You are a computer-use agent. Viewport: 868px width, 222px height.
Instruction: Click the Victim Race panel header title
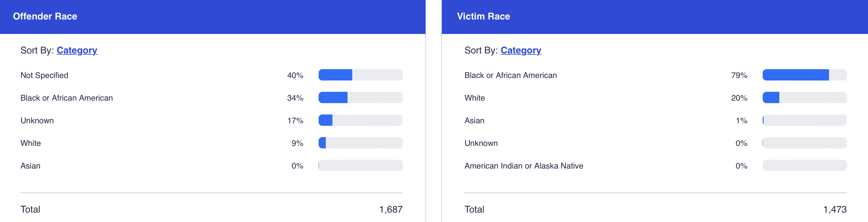pos(483,16)
